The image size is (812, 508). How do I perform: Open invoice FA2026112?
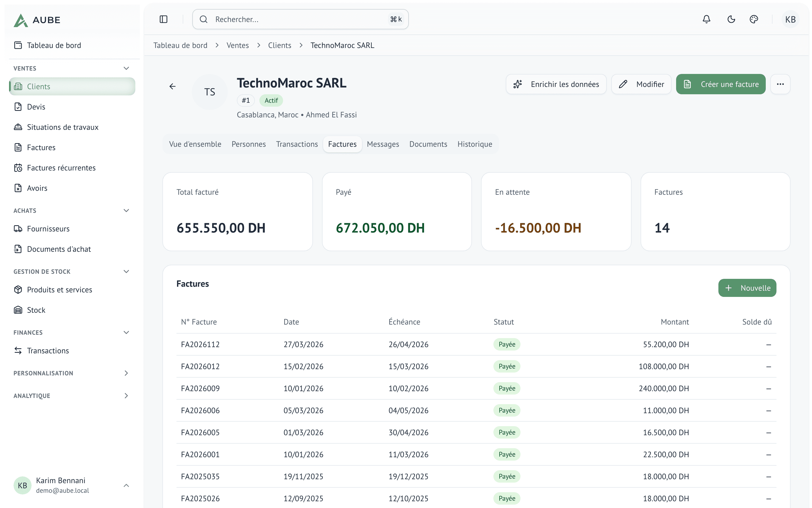pyautogui.click(x=200, y=344)
